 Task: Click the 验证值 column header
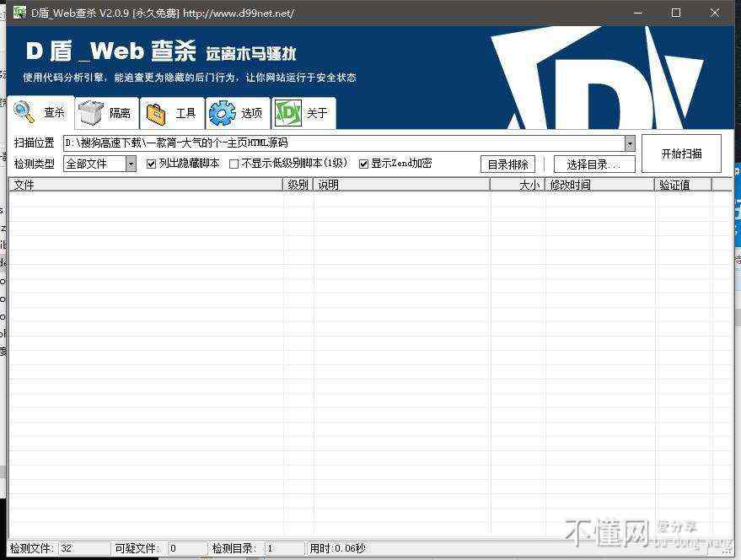coord(684,185)
